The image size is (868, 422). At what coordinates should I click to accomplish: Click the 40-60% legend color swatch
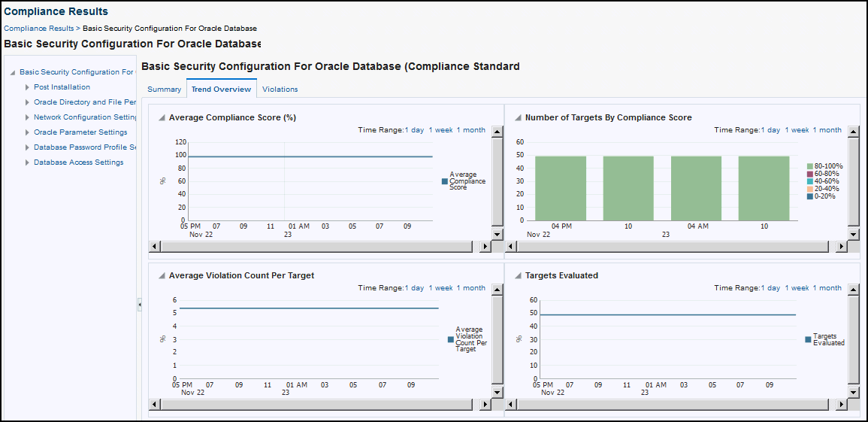810,181
